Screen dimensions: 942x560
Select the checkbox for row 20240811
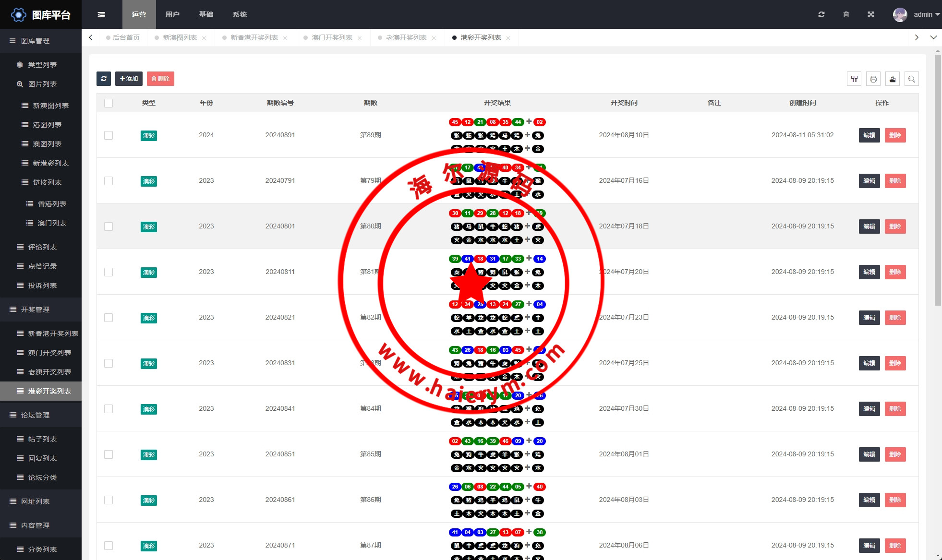[x=109, y=272]
